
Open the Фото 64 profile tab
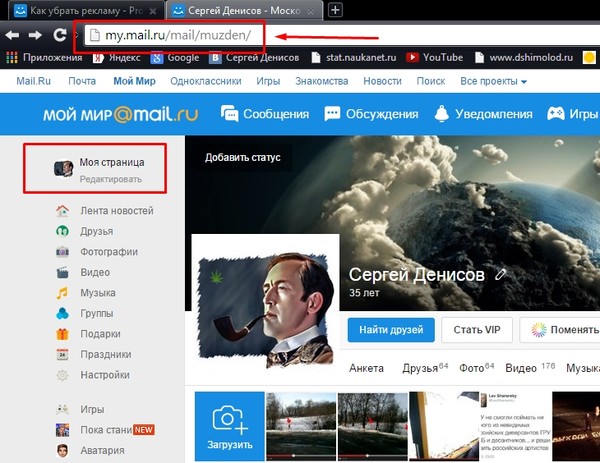477,368
